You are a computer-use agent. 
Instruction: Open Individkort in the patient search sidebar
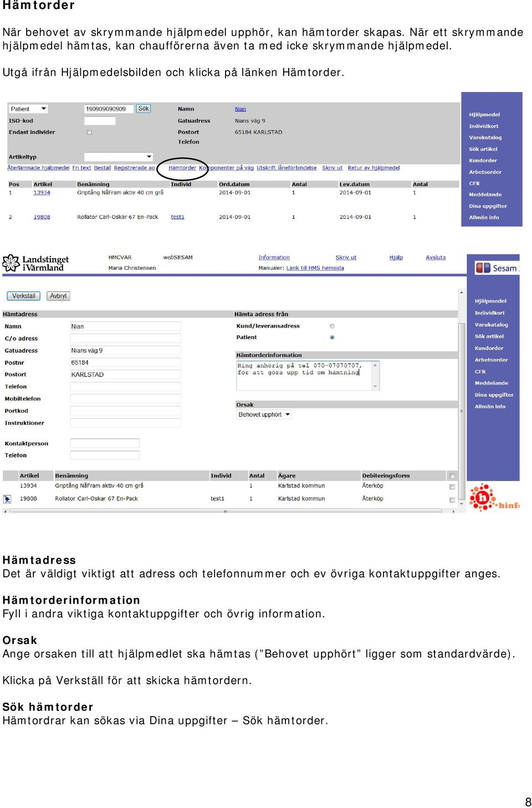click(484, 126)
